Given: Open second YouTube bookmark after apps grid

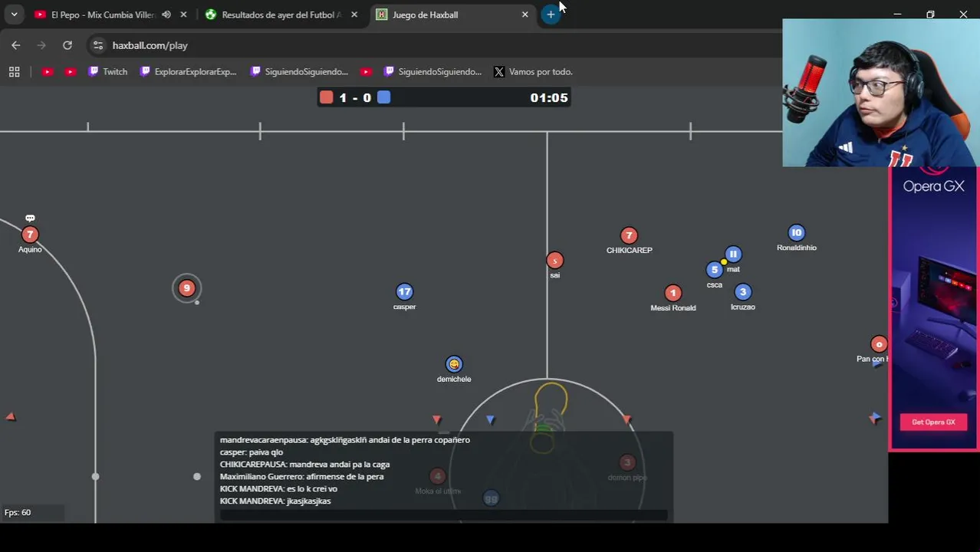Looking at the screenshot, I should pos(71,71).
